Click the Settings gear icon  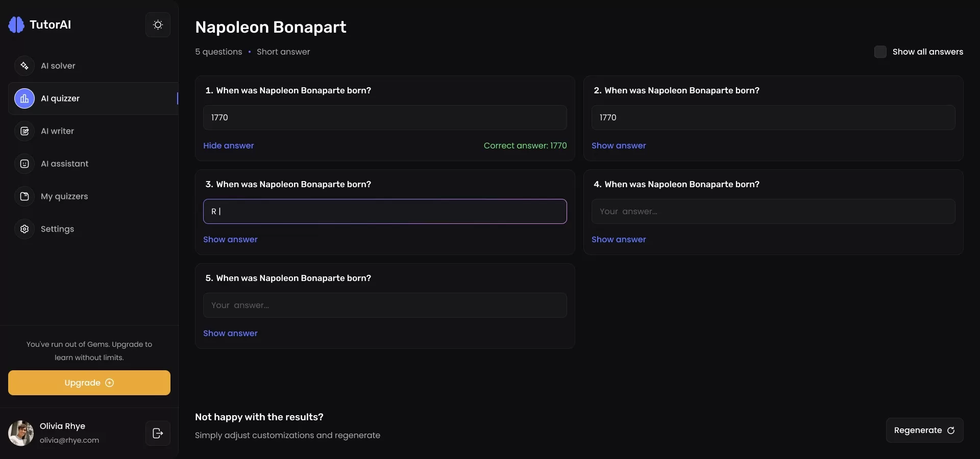(24, 229)
